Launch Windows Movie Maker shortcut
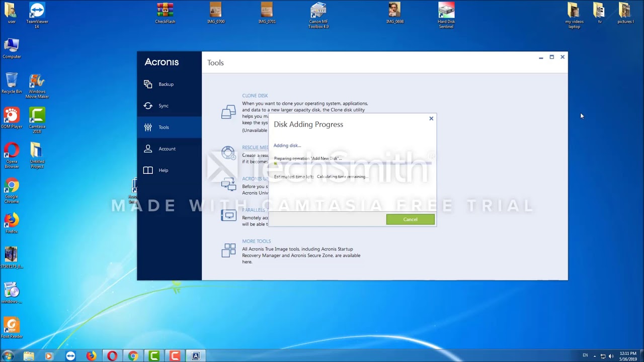Image resolution: width=644 pixels, height=362 pixels. (x=37, y=86)
